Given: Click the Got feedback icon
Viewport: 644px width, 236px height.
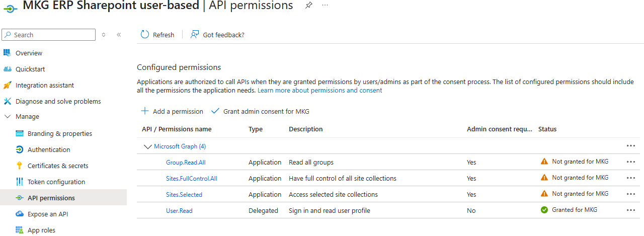Looking at the screenshot, I should pyautogui.click(x=195, y=35).
